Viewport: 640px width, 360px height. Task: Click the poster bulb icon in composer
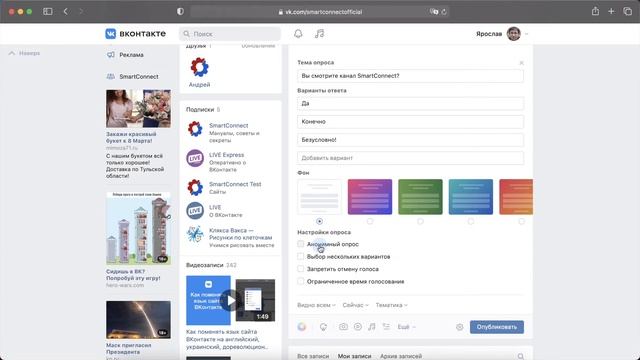[x=323, y=327]
